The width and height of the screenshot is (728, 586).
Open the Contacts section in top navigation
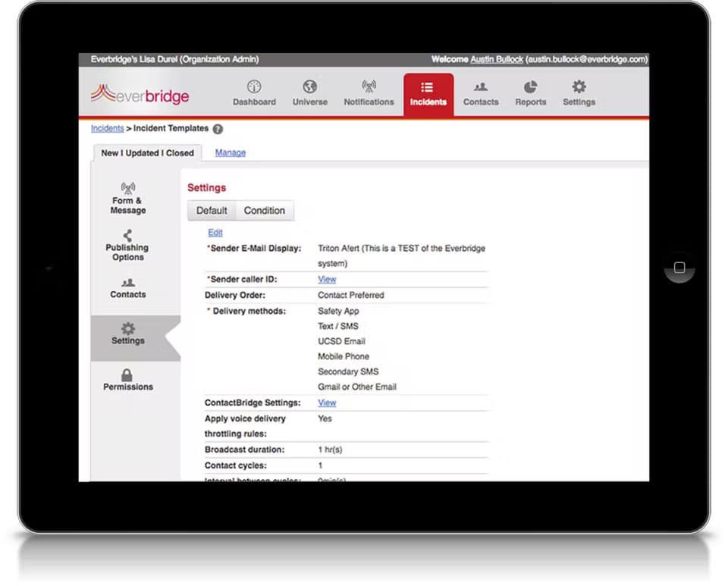tap(480, 92)
